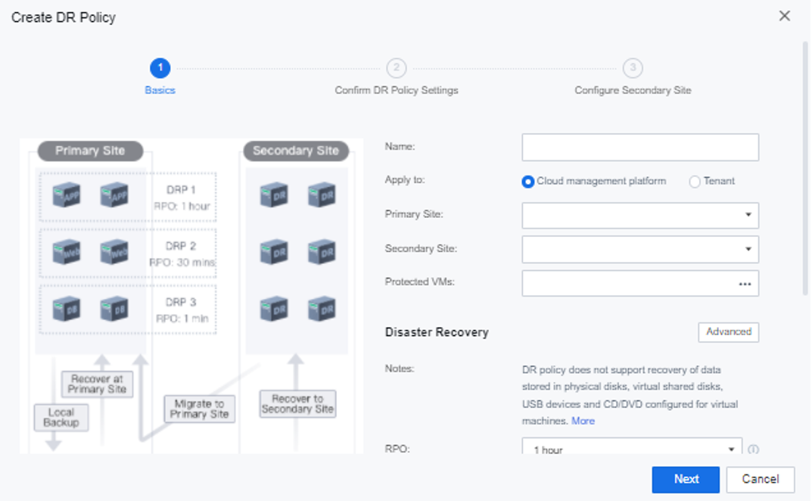Click the Secondary Site diagram header
Screen dimensions: 812x504
296,151
